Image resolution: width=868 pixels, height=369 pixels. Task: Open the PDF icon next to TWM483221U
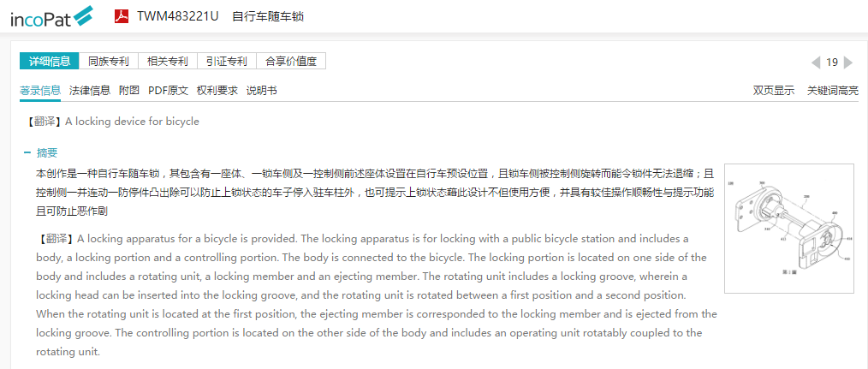pos(122,16)
